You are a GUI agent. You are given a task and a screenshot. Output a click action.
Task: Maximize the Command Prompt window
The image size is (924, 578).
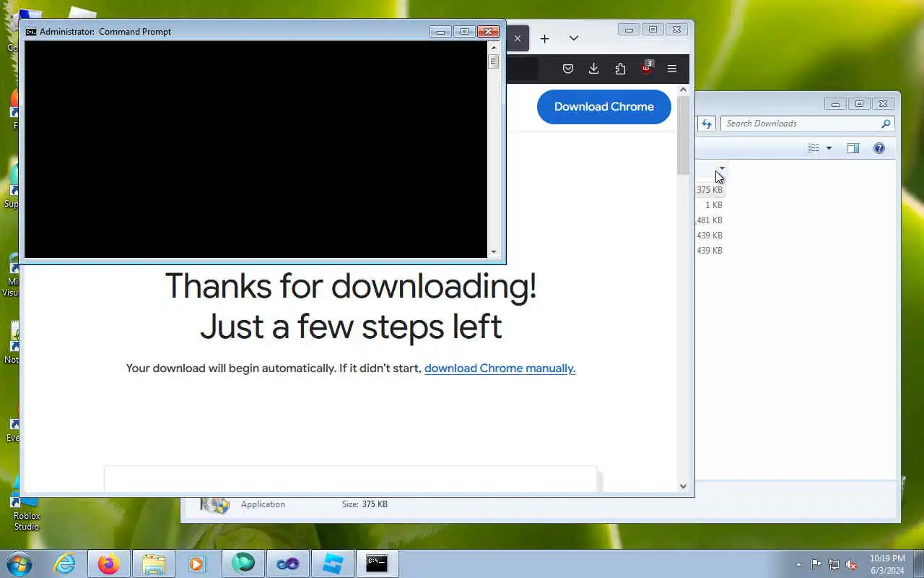tap(464, 31)
